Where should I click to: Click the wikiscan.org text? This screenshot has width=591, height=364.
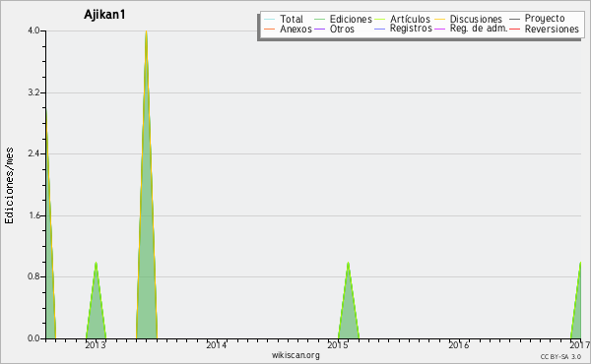295,355
